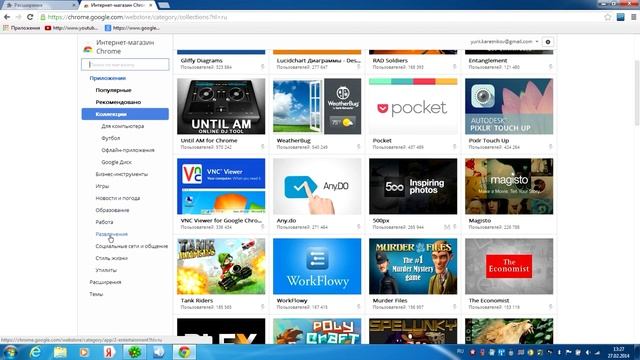The image size is (640, 360).
Task: Bookmark this page with the star icon
Action: point(608,17)
